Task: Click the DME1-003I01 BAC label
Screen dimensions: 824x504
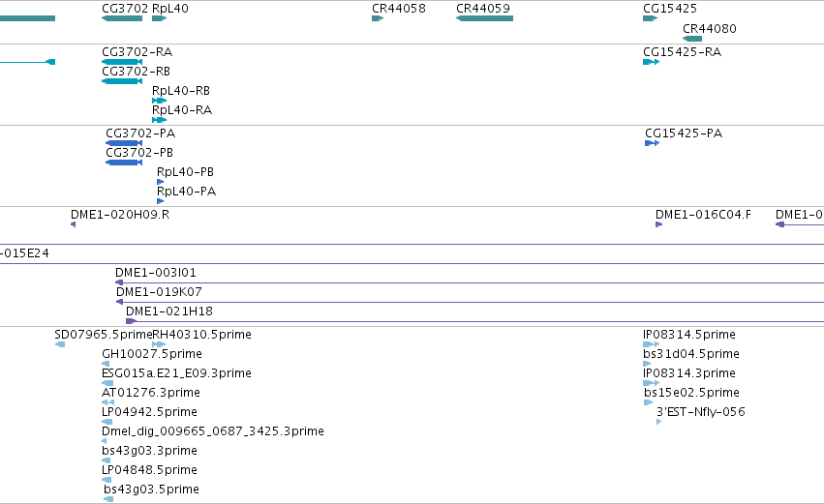Action: click(x=156, y=273)
